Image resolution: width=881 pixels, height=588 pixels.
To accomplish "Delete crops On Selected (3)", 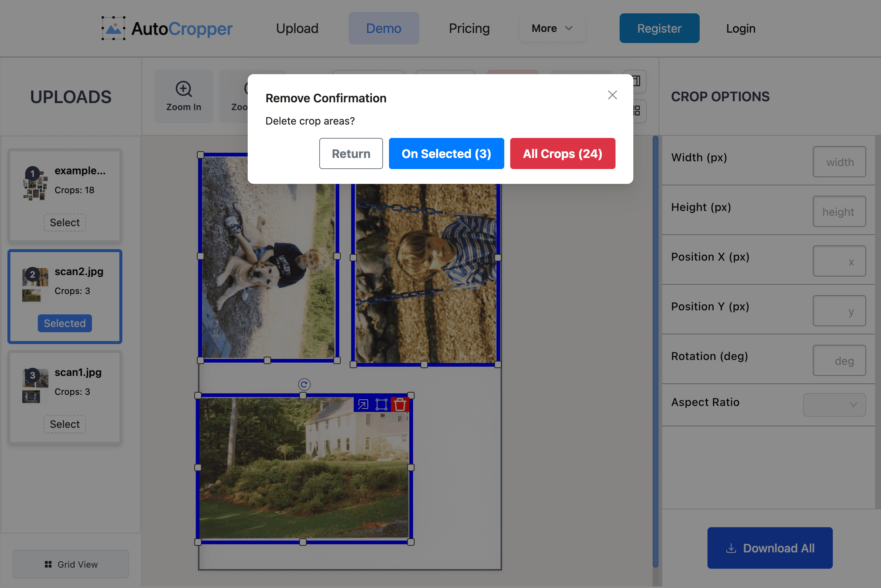I will click(446, 153).
